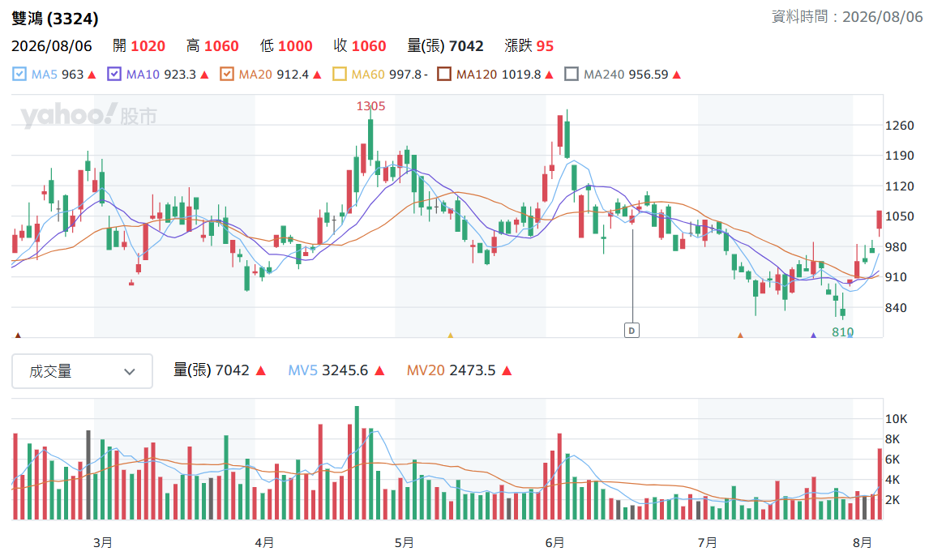Click the 1305 high price label

[x=371, y=106]
